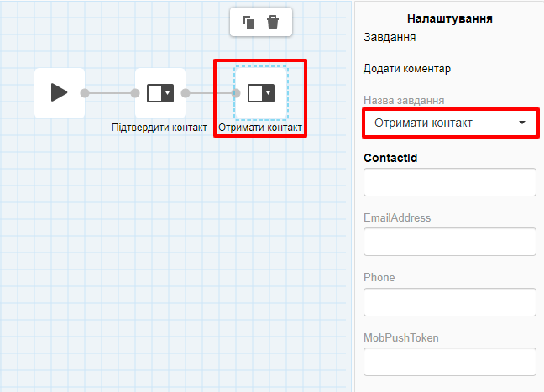This screenshot has width=544, height=392.
Task: Click the Отримати контакт label under node
Action: [x=260, y=128]
